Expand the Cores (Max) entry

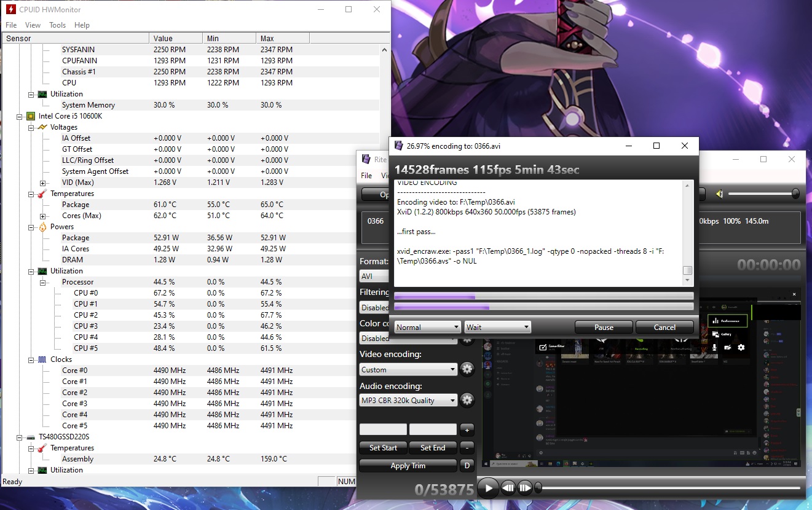(x=43, y=216)
